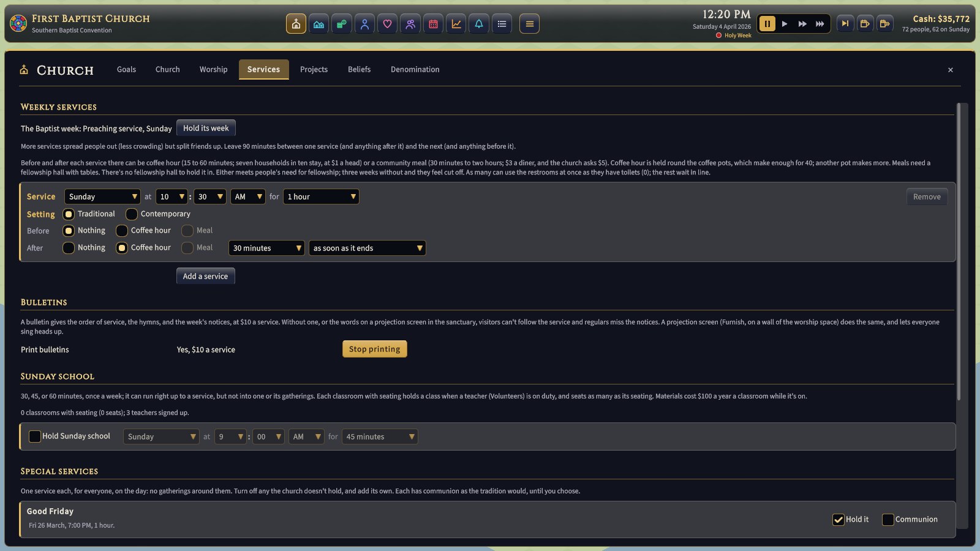The width and height of the screenshot is (980, 551).
Task: Switch to the Denomination tab
Action: 415,69
